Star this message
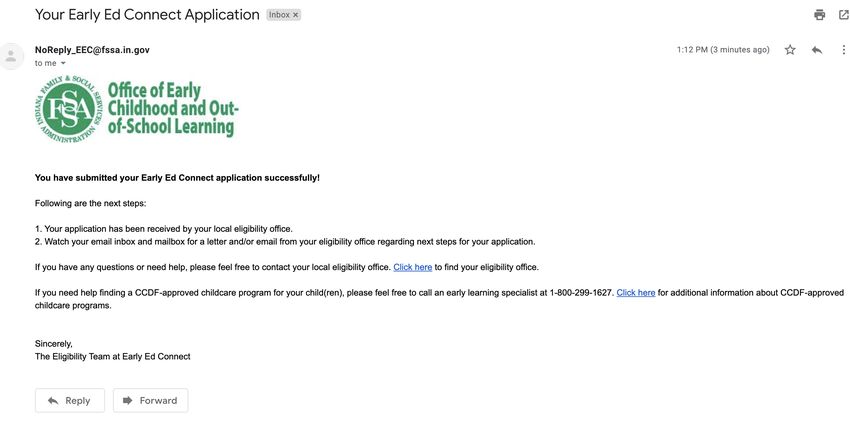 coord(790,50)
